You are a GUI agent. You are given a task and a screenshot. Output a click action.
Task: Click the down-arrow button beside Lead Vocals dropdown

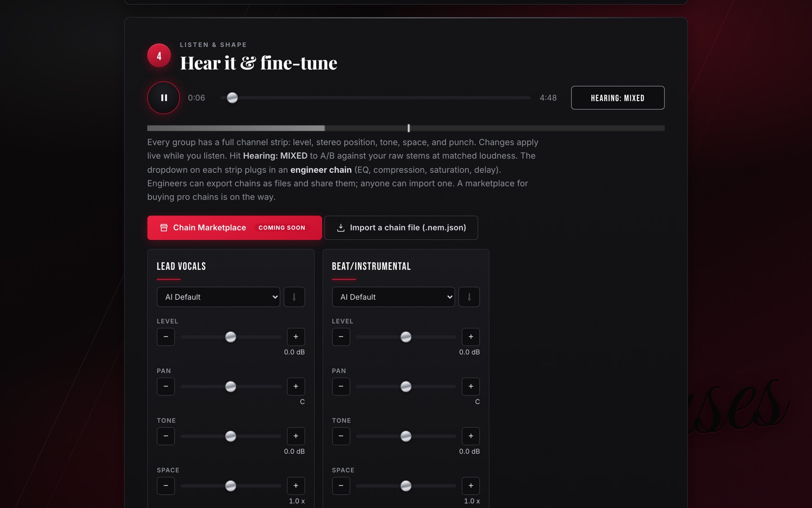click(x=294, y=297)
